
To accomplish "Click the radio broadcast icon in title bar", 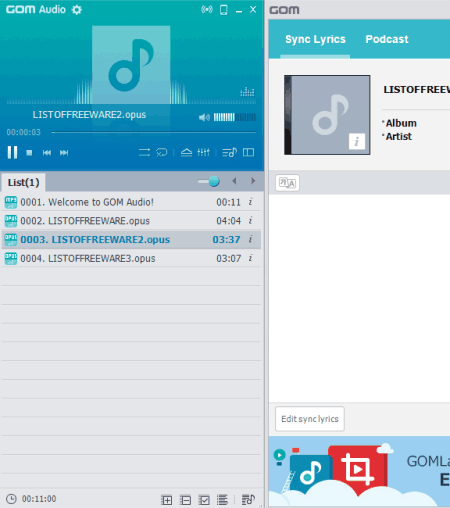I will [x=207, y=10].
